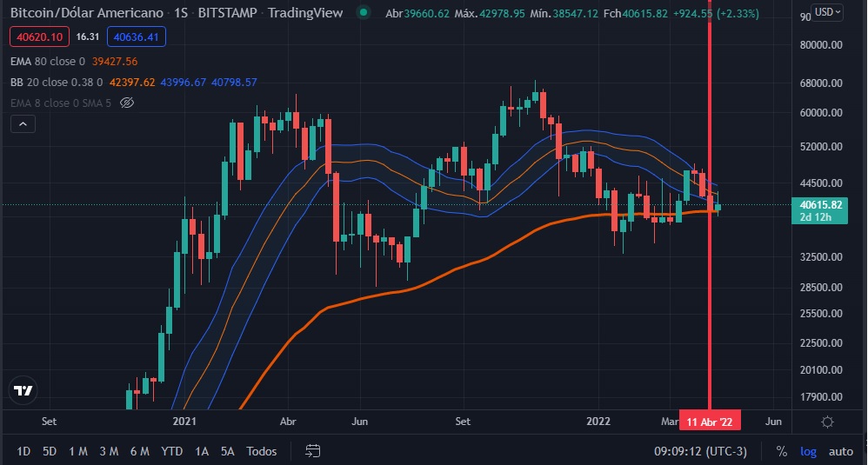868x465 pixels.
Task: Open chart settings gear icon
Action: (x=827, y=422)
